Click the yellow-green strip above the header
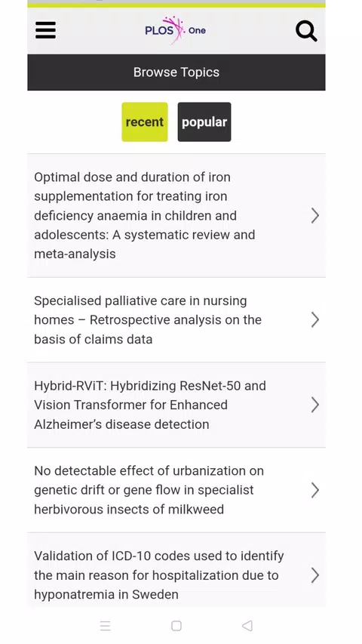The image size is (362, 644). click(x=176, y=5)
